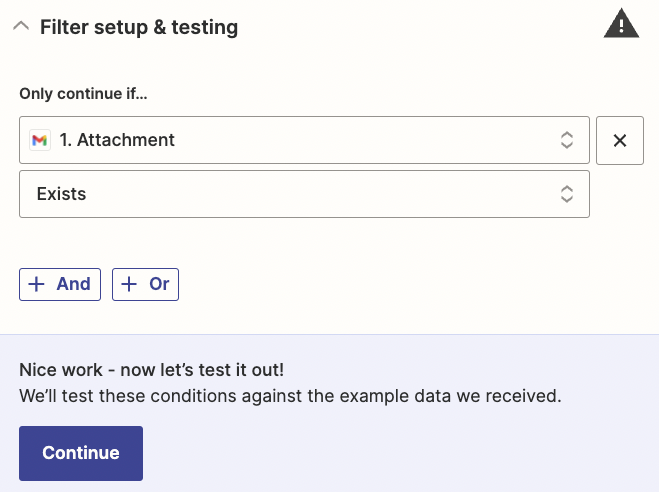Click the warning triangle icon
This screenshot has height=492, width=659.
pyautogui.click(x=621, y=24)
